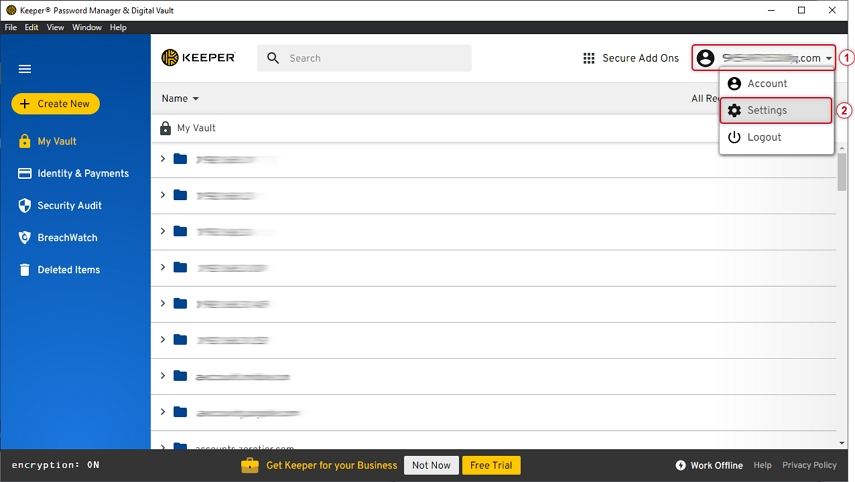Click the Help link in the footer
Screen dimensions: 855x482
[762, 465]
